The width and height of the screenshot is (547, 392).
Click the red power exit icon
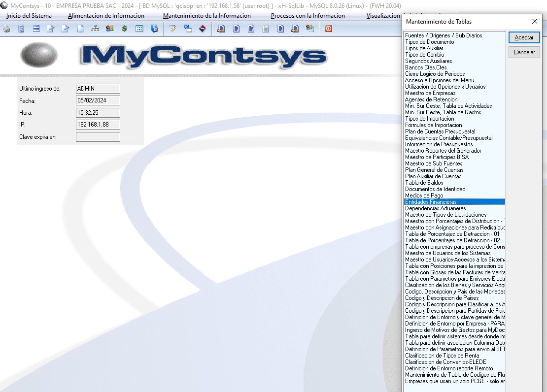coord(328,29)
